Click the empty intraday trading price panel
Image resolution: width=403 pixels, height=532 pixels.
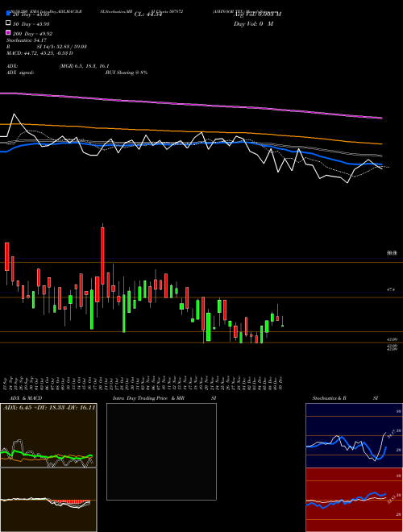click(x=161, y=451)
